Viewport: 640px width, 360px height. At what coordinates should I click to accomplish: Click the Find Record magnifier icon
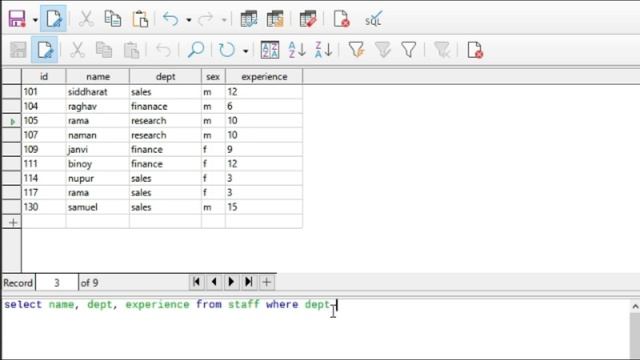(196, 50)
